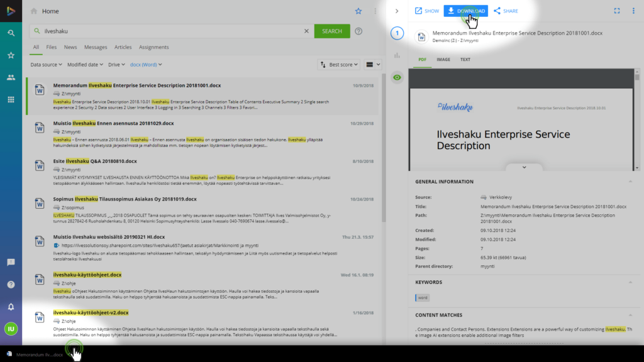Open Memorandum Ilveshaku Enterprise Service Description result
644x362 pixels.
point(136,85)
